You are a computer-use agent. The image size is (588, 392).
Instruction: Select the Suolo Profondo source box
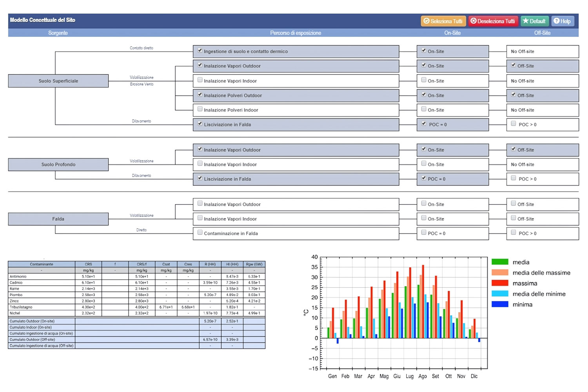point(58,164)
